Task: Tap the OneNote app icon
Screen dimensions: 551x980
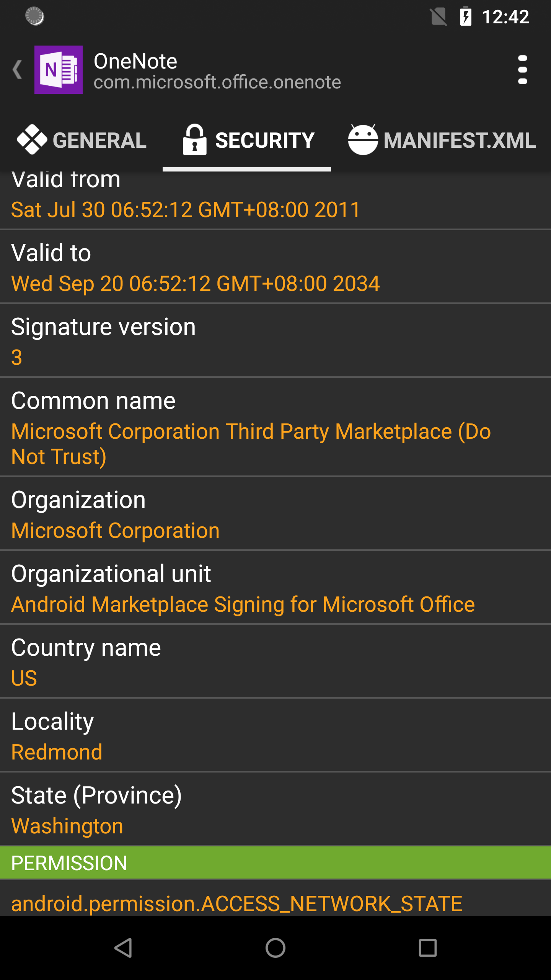Action: (59, 70)
